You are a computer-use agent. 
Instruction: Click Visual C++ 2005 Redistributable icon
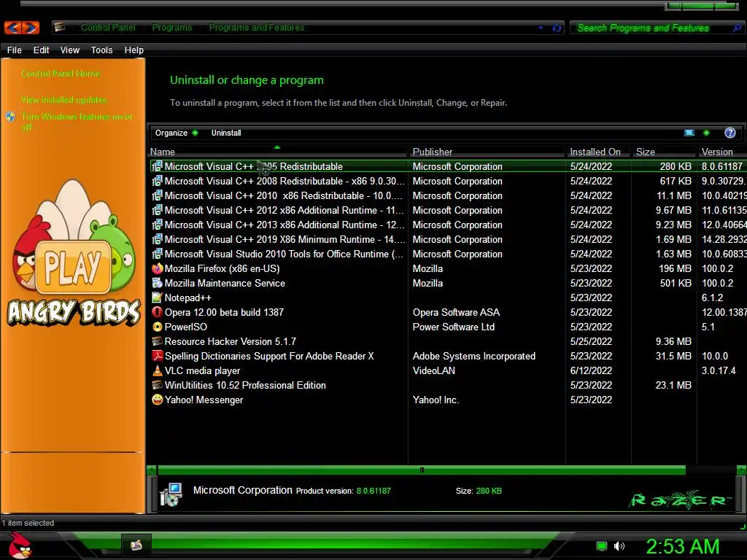pos(158,166)
